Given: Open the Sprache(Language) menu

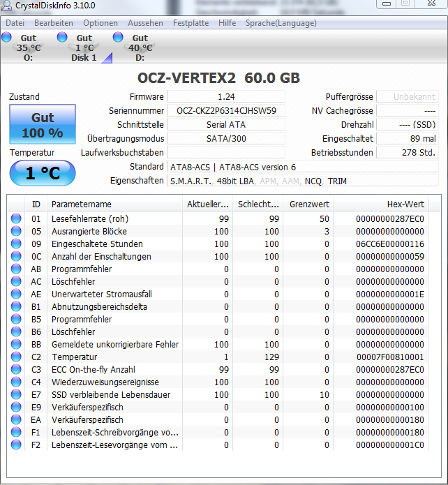Looking at the screenshot, I should pyautogui.click(x=281, y=23).
